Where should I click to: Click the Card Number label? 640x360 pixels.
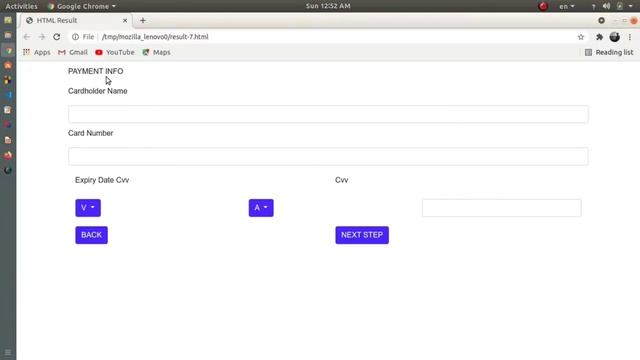(91, 133)
